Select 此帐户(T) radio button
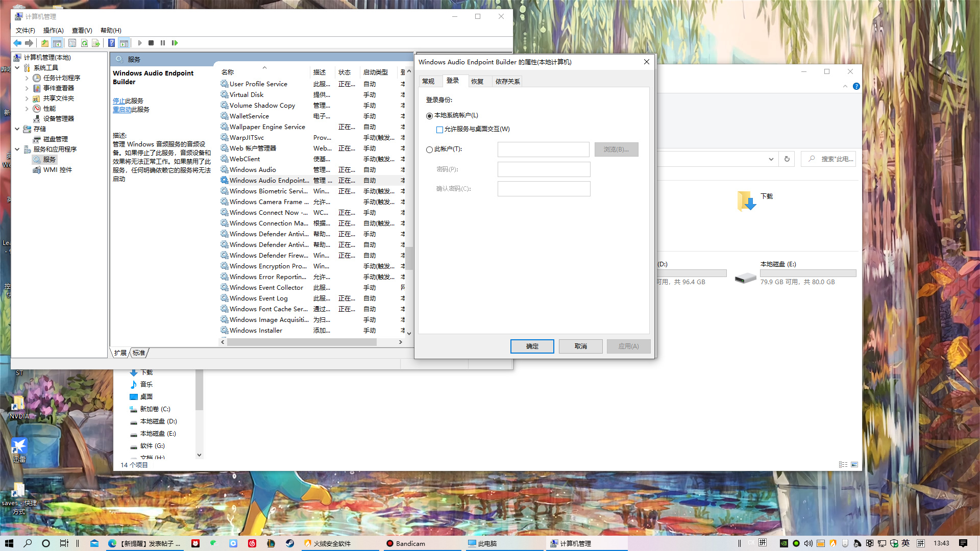980x551 pixels. (x=429, y=149)
